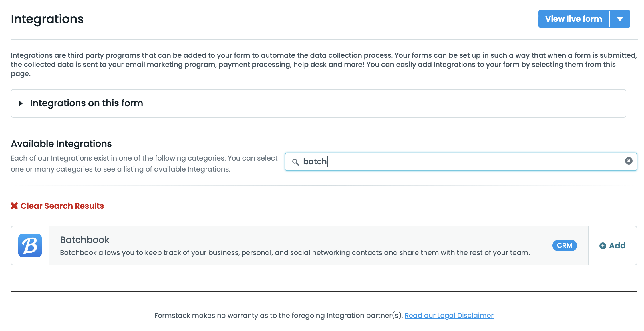Click the plus icon next to Add

(603, 246)
